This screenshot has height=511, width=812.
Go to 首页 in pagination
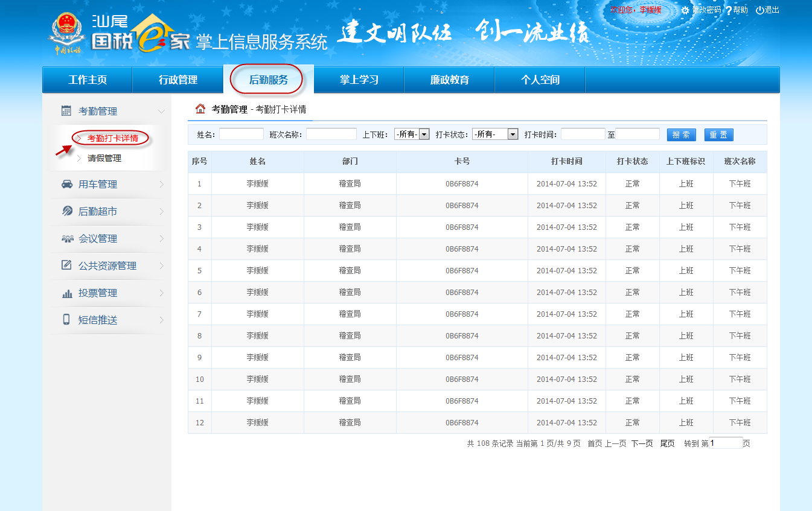(x=595, y=443)
